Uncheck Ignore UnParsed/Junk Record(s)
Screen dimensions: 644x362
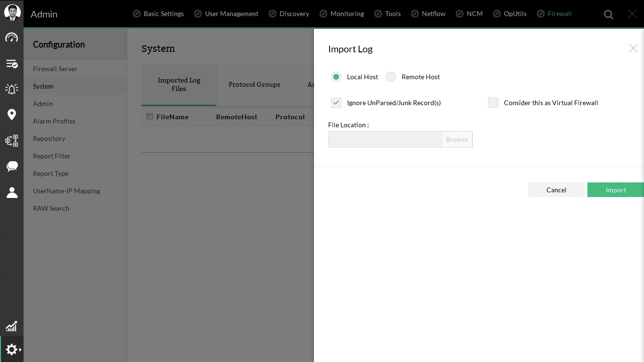tap(336, 103)
